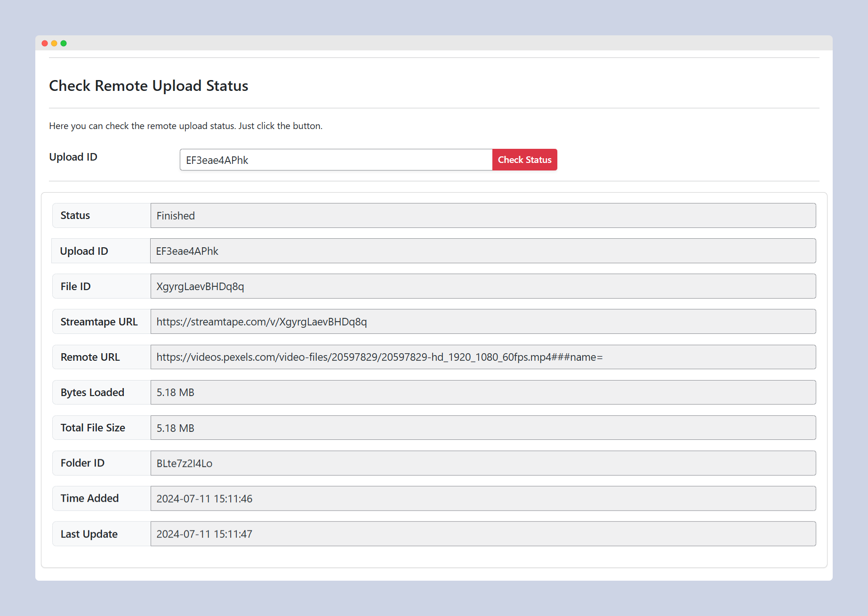Image resolution: width=868 pixels, height=616 pixels.
Task: Click the 'File ID' row label
Action: (75, 286)
